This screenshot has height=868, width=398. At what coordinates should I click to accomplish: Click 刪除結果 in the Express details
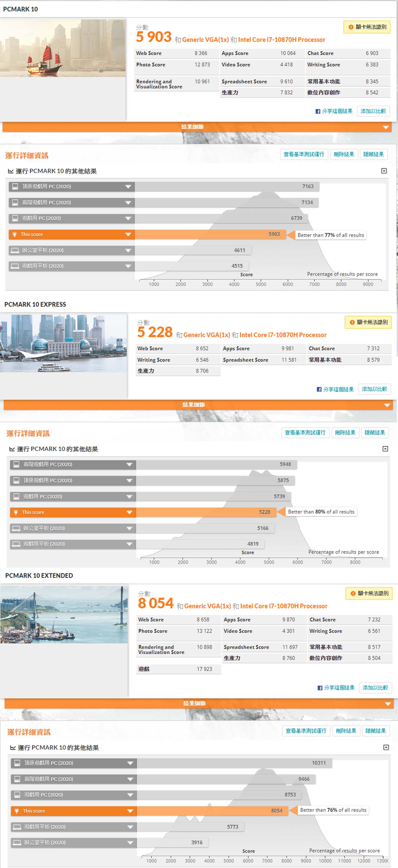pyautogui.click(x=345, y=433)
